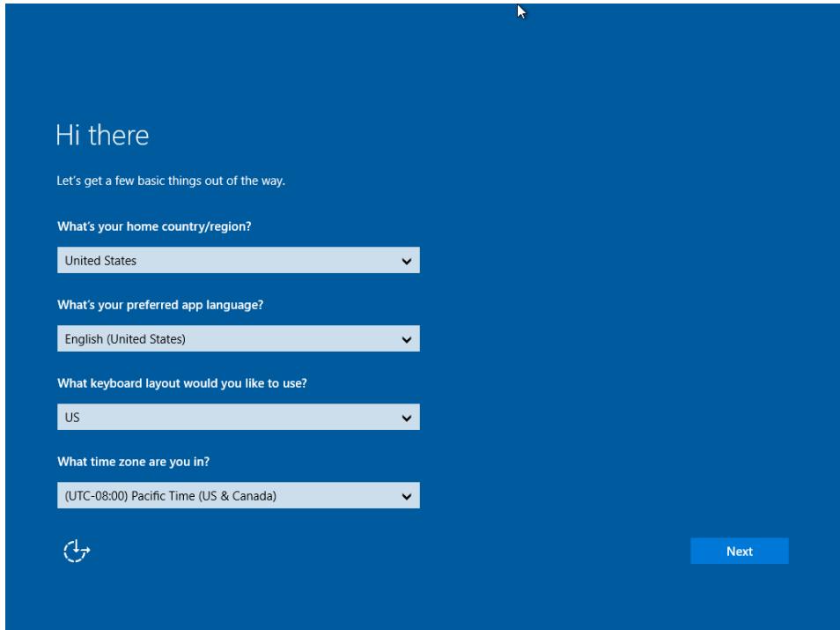Click the "Hi there" heading
This screenshot has height=630, width=840.
[x=102, y=135]
